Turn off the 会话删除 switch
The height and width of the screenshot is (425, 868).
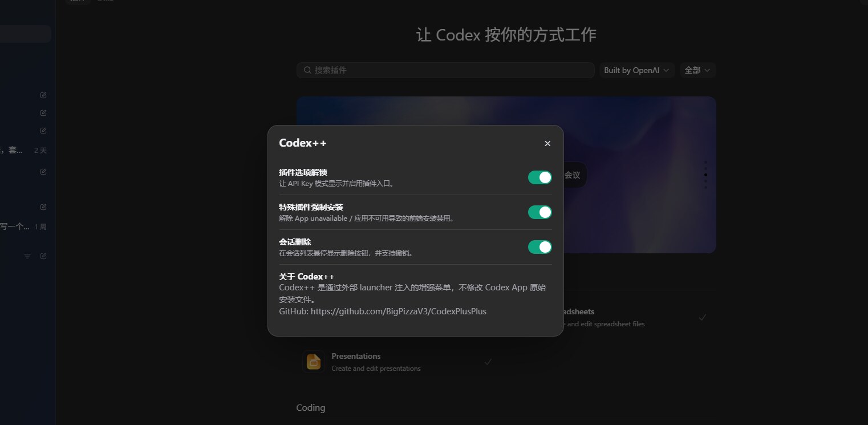[x=540, y=247]
